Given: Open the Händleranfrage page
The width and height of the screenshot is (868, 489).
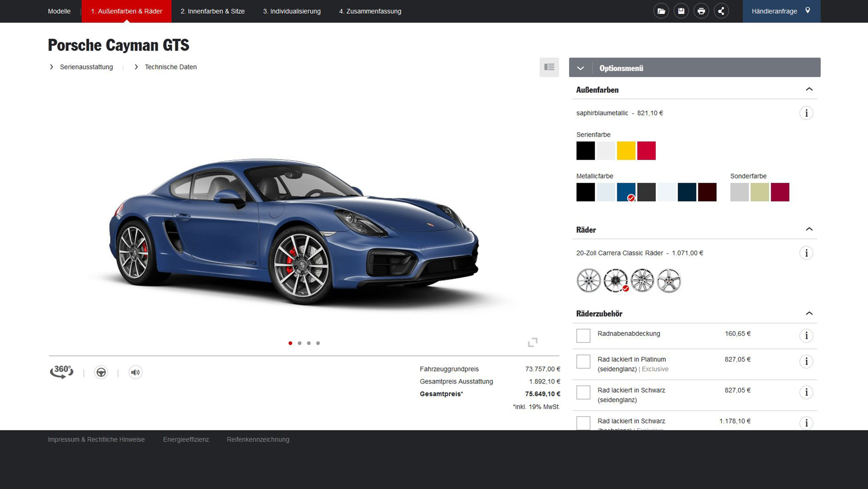Looking at the screenshot, I should [x=774, y=11].
